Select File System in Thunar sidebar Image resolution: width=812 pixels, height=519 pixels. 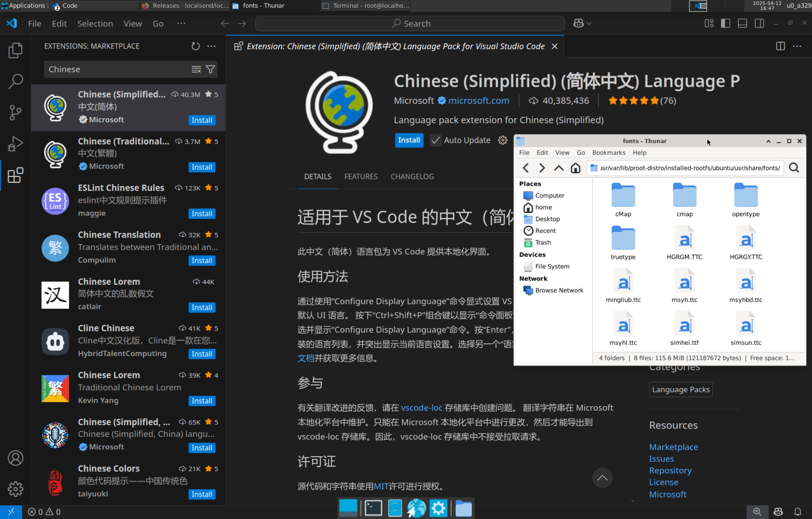tap(552, 267)
